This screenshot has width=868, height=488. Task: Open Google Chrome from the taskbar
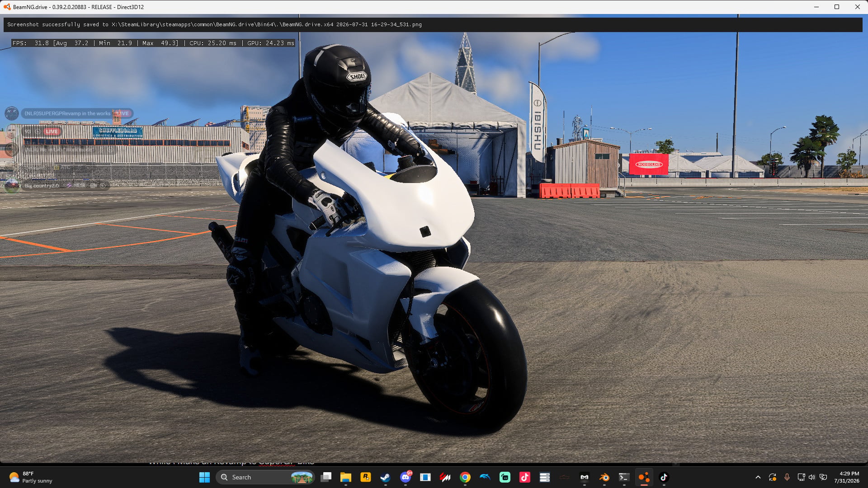[x=465, y=477]
